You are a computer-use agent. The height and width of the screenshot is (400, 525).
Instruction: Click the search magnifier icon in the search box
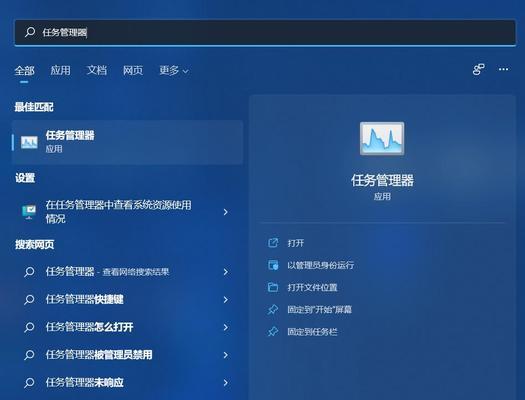click(30, 32)
